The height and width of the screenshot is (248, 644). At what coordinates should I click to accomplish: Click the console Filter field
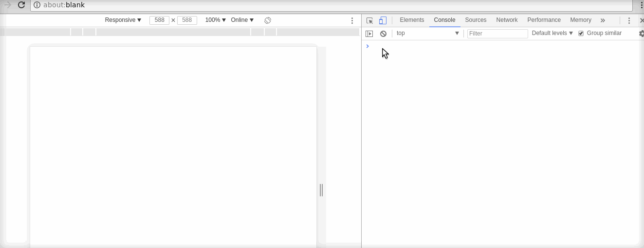pyautogui.click(x=497, y=34)
